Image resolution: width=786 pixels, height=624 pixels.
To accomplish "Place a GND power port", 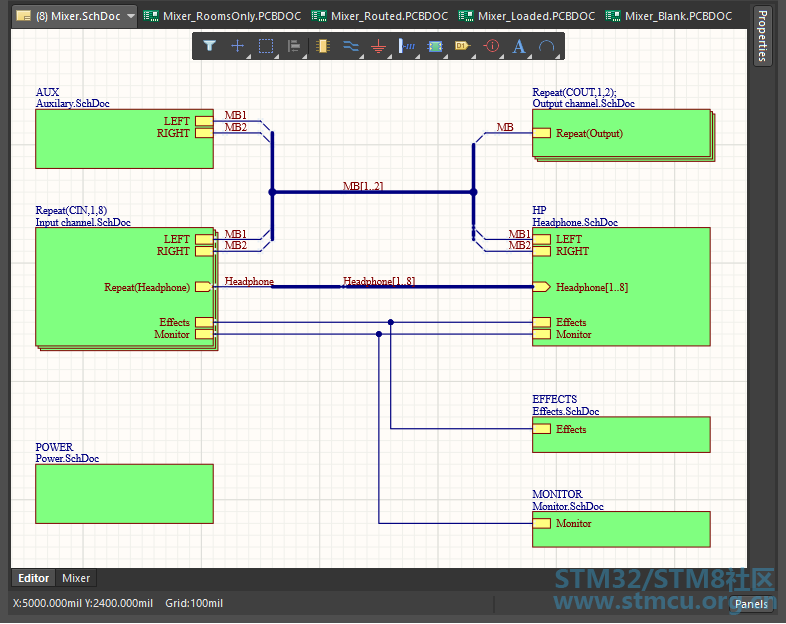I will click(x=378, y=47).
